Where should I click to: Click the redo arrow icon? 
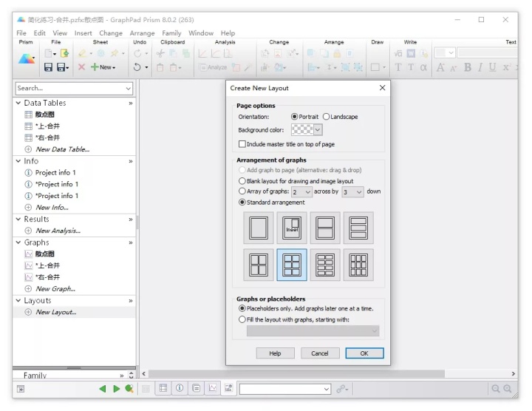click(137, 53)
